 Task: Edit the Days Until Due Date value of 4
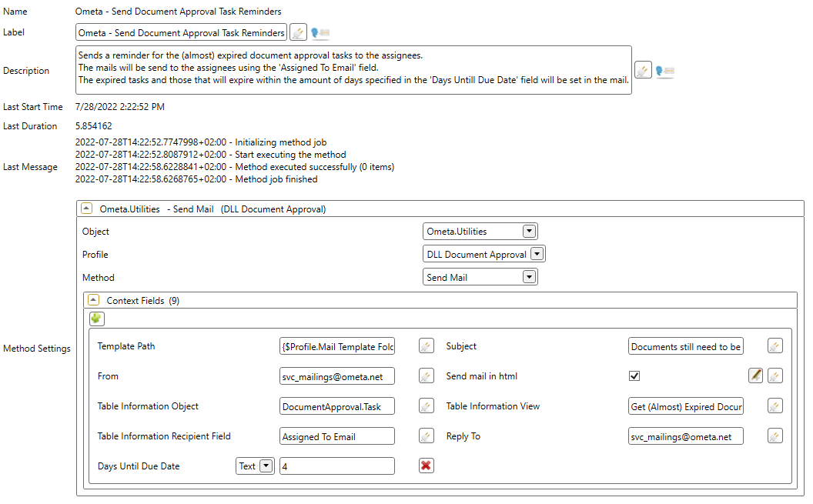tap(336, 466)
